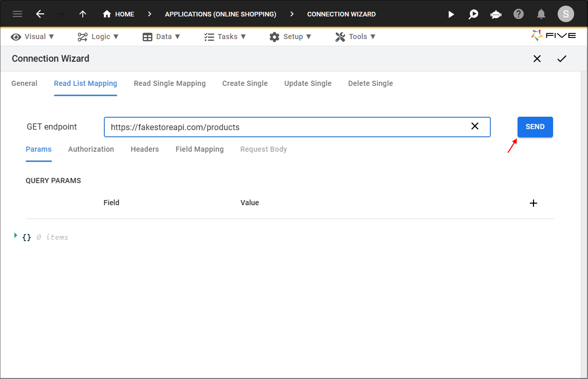The image size is (588, 379).
Task: Select the Params sub-tab
Action: click(39, 149)
